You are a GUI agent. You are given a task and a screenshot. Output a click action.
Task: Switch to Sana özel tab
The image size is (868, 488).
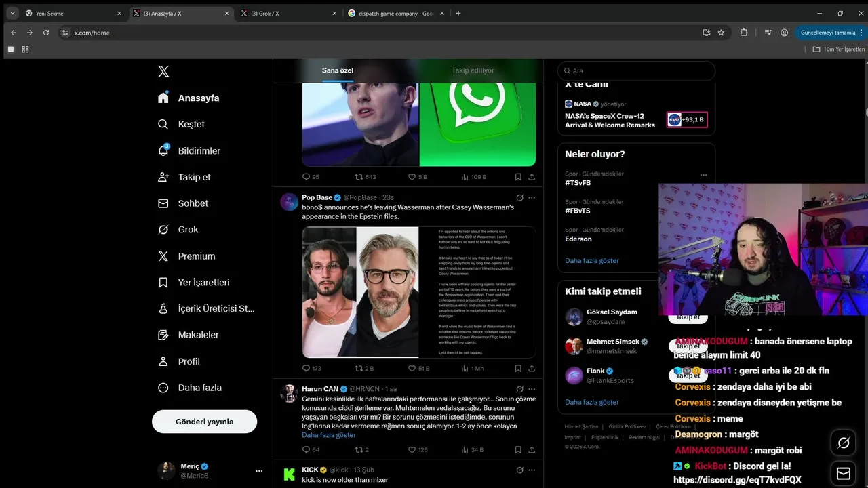338,70
